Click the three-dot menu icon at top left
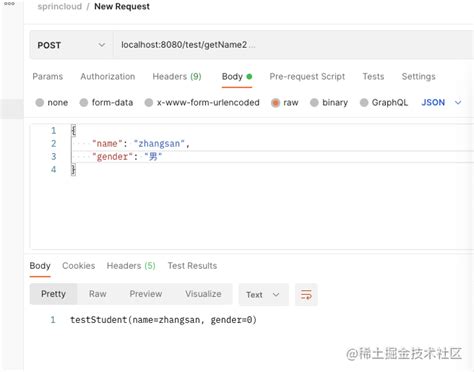The width and height of the screenshot is (474, 372). pyautogui.click(x=9, y=4)
